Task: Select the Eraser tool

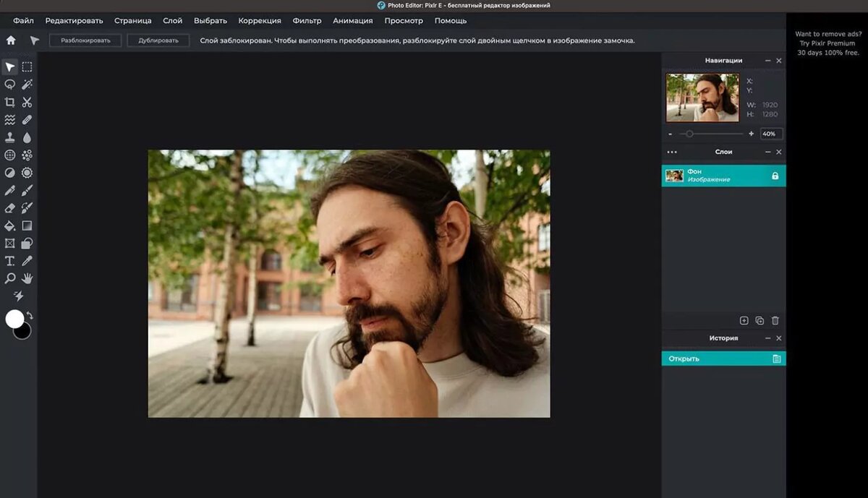Action: pos(10,208)
